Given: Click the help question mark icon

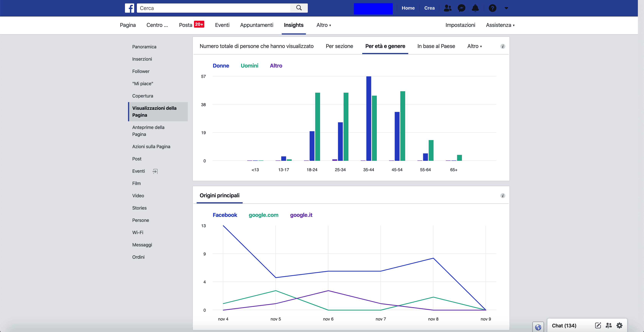Looking at the screenshot, I should pyautogui.click(x=492, y=8).
